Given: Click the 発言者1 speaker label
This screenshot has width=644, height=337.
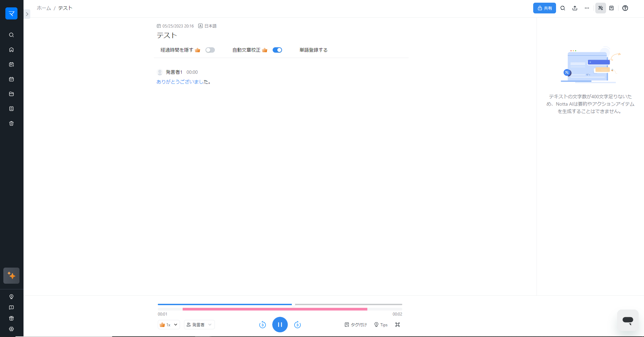Looking at the screenshot, I should (x=174, y=72).
